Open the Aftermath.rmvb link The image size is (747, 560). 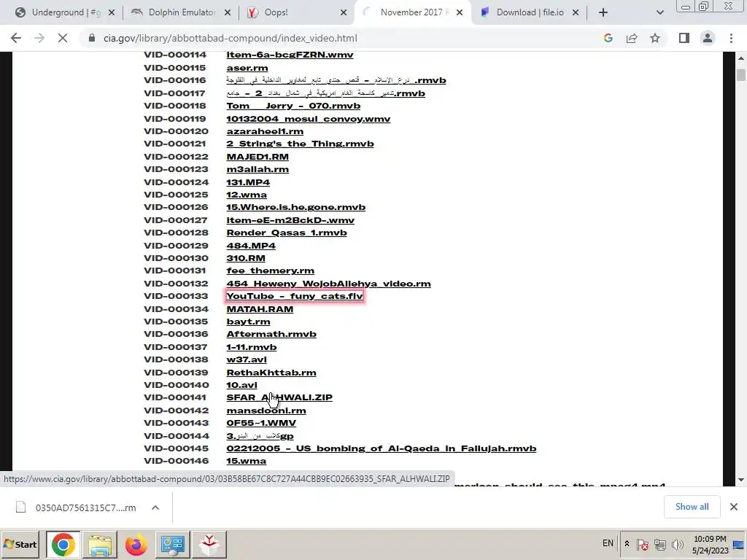click(x=271, y=334)
